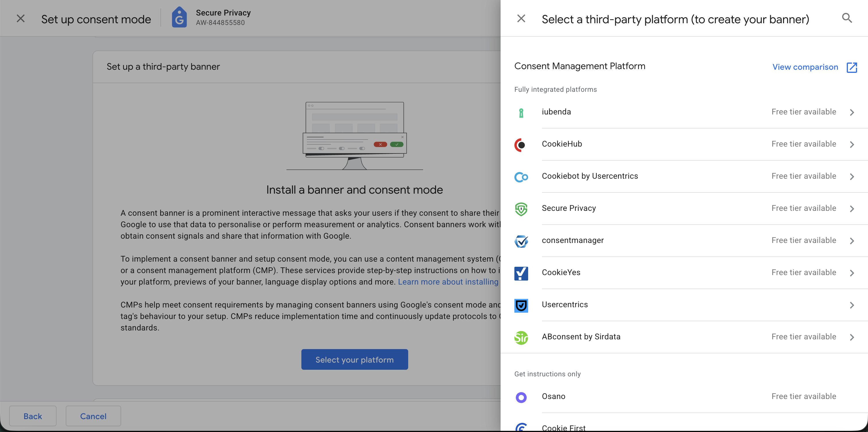Click the Select your platform button
The width and height of the screenshot is (868, 432).
pos(354,360)
